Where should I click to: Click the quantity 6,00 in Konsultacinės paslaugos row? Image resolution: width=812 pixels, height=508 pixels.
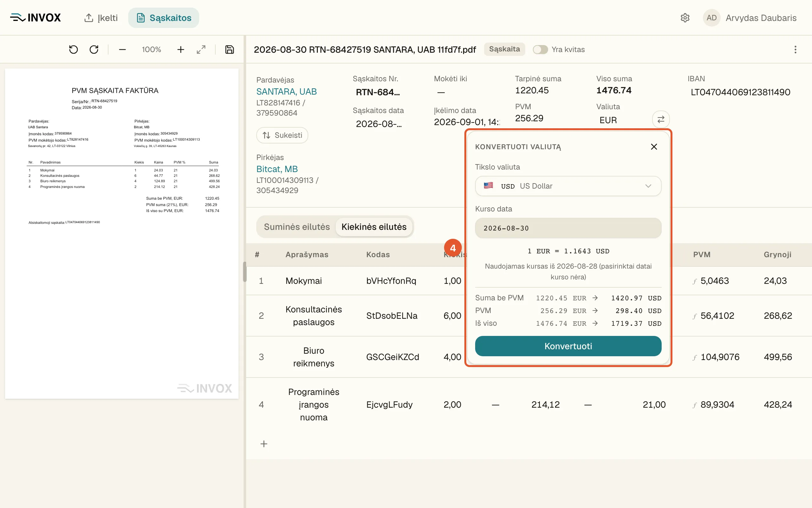[452, 316]
